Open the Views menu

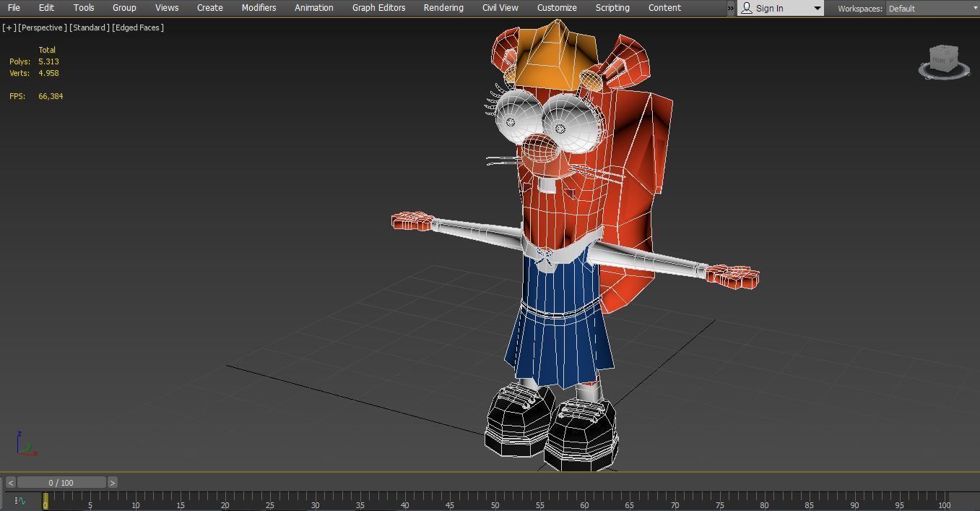click(167, 8)
